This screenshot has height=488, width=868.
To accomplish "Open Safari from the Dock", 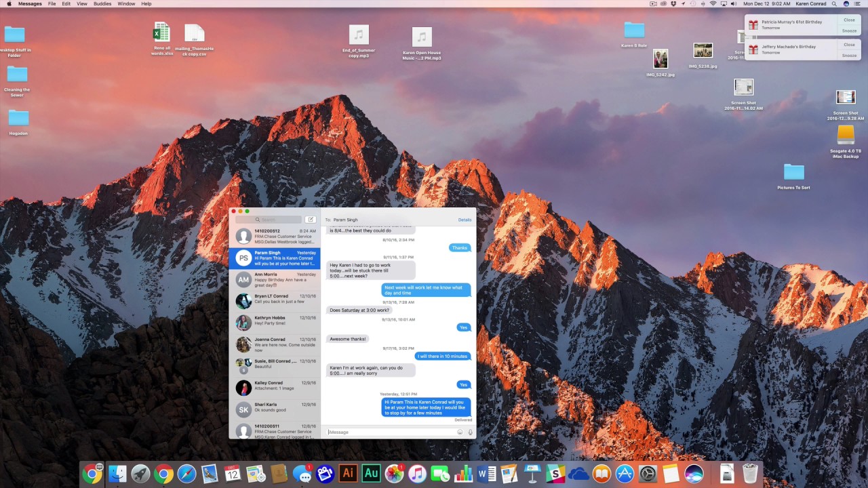I will 186,474.
